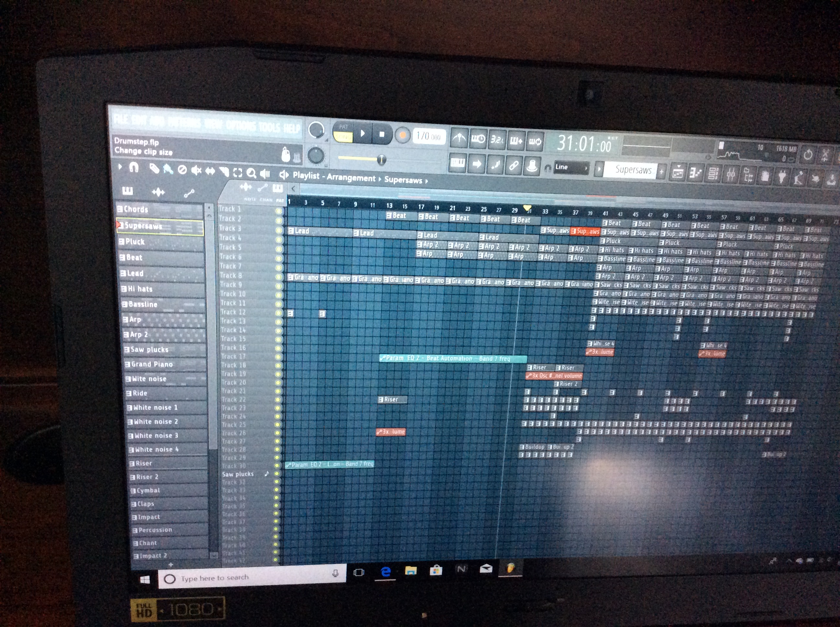
Task: Open the Touch controller hand icon
Action: click(815, 179)
